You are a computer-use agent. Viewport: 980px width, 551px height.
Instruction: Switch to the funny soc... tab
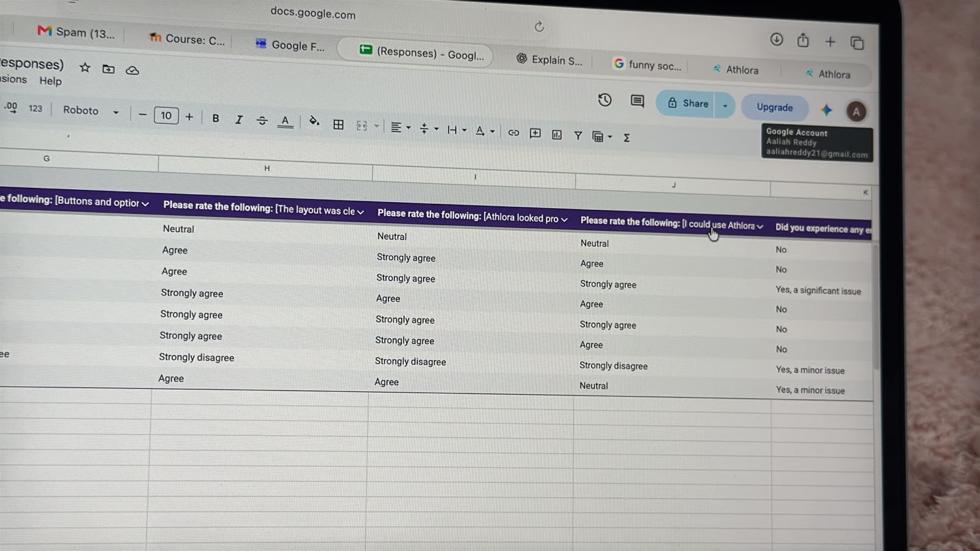point(648,64)
